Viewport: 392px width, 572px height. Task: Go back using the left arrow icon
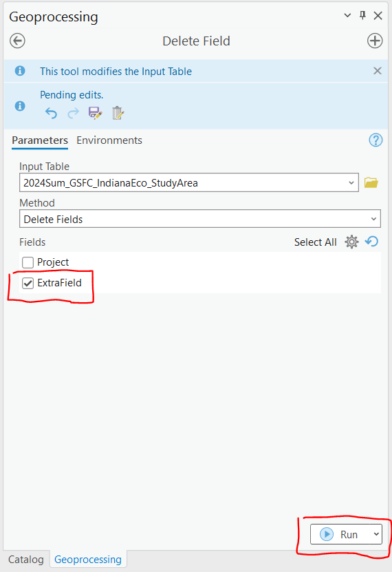point(17,41)
